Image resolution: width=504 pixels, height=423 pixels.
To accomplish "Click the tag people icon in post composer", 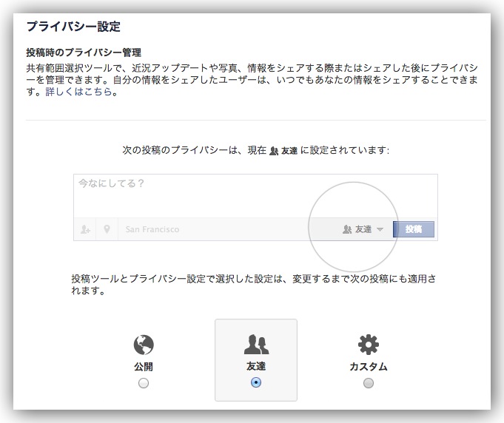I will pos(86,229).
